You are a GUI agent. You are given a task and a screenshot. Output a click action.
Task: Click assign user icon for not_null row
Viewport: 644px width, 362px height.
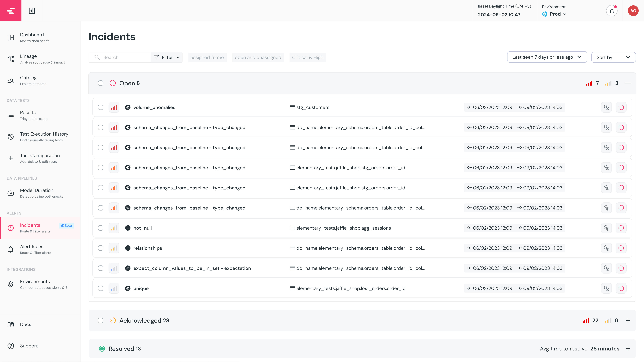click(x=606, y=228)
